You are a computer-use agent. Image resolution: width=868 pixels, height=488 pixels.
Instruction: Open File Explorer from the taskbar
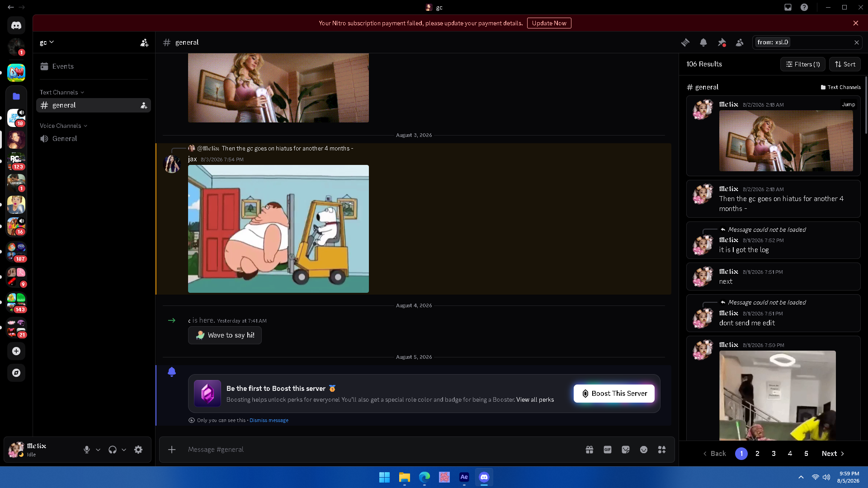click(404, 477)
